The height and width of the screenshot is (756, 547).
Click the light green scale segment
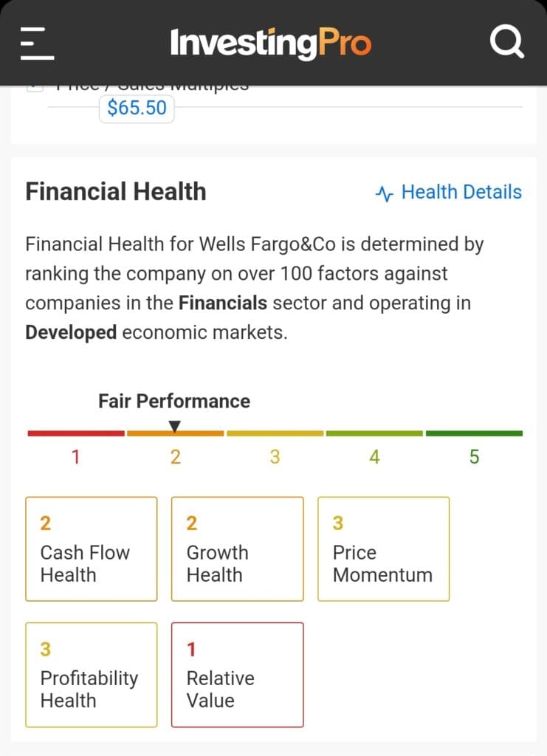pyautogui.click(x=374, y=433)
